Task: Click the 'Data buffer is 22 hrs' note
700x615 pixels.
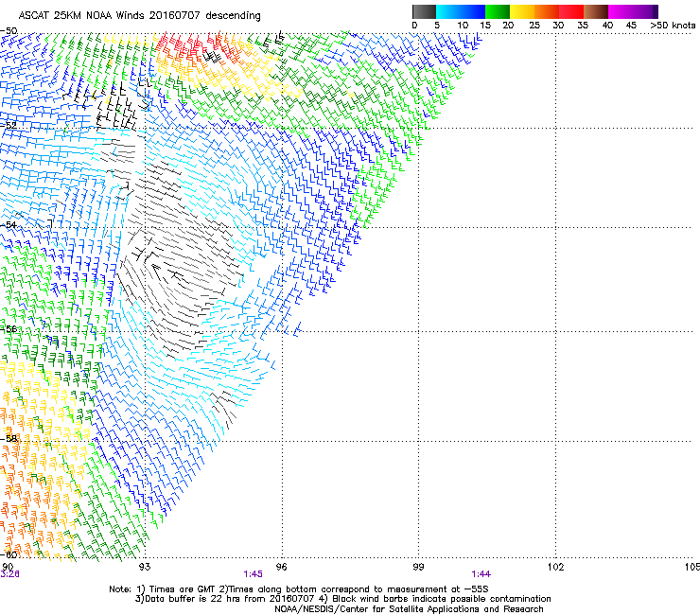Action: point(342,599)
